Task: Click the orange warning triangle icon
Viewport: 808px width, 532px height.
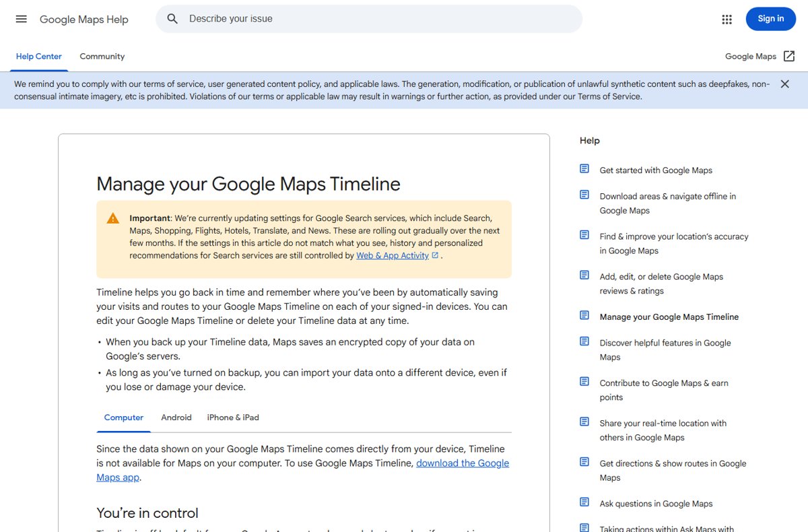Action: click(113, 218)
